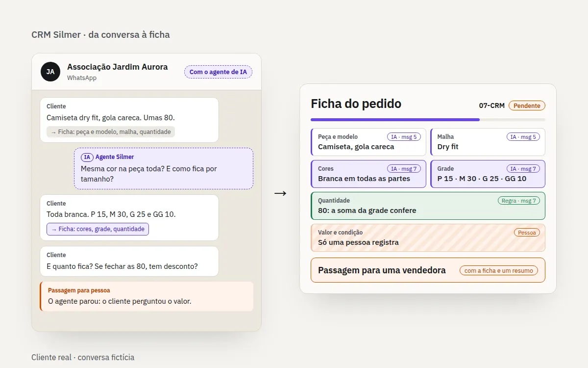The width and height of the screenshot is (588, 368).
Task: Click the 'CRM Silmer · da conversa à ficha' heading
Action: tap(100, 35)
